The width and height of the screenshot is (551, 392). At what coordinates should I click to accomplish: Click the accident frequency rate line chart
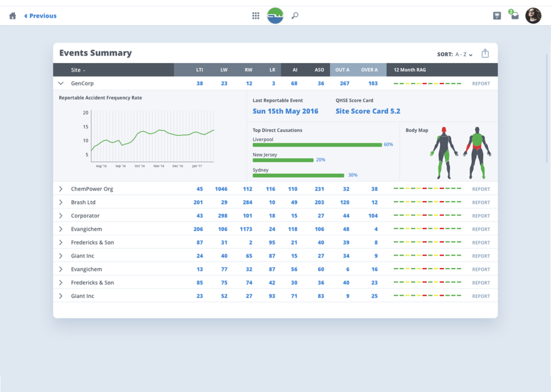click(x=152, y=137)
